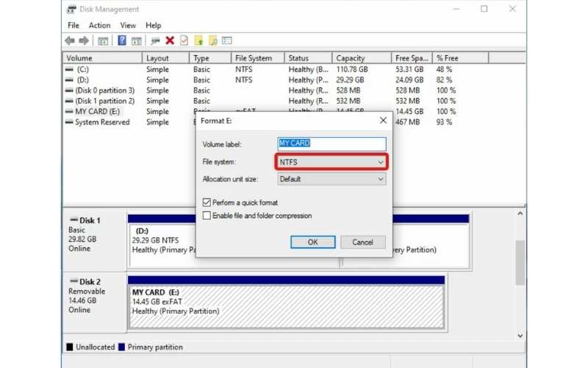588x368 pixels.
Task: Click OK in Format E: dialog
Action: (313, 242)
